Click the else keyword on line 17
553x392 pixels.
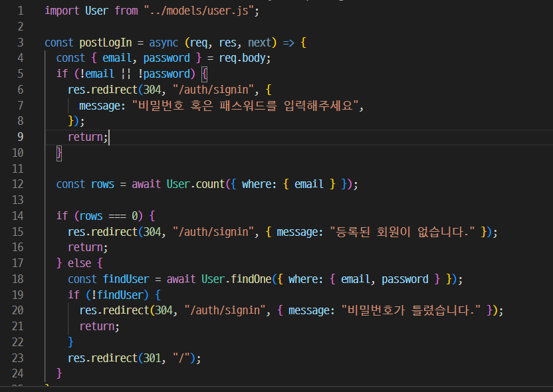pyautogui.click(x=79, y=263)
